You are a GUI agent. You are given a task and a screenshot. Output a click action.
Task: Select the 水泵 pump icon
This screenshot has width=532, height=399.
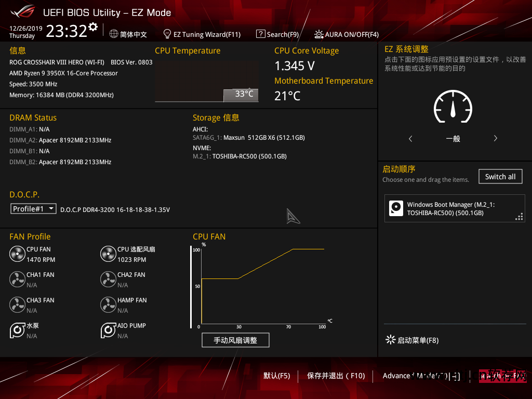[17, 330]
